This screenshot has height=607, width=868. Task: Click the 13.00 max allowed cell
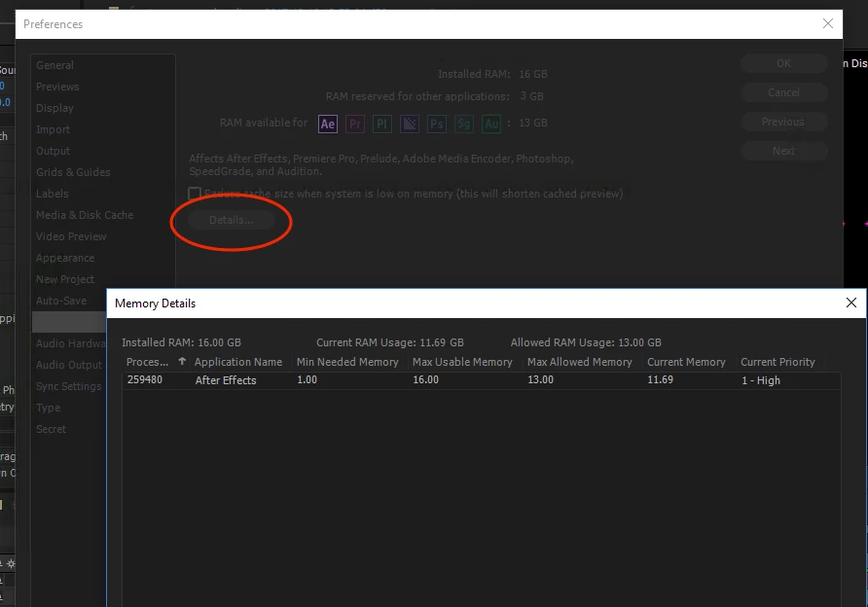coord(540,379)
